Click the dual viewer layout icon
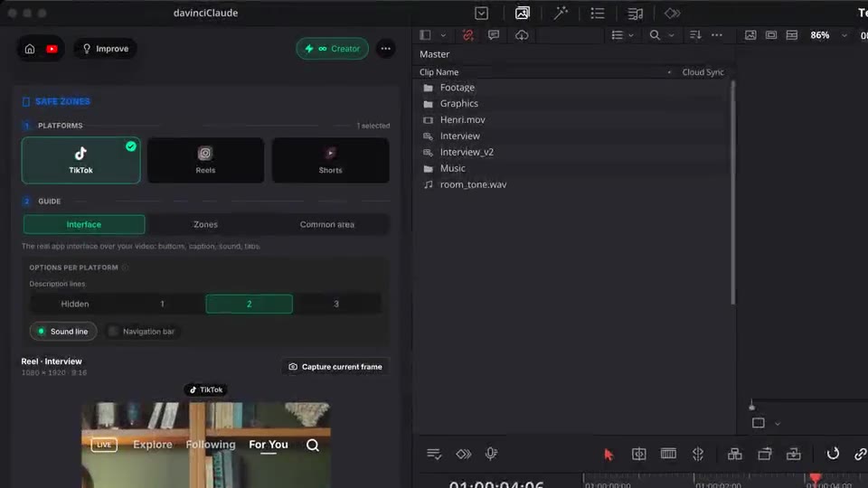The width and height of the screenshot is (868, 488). (792, 35)
